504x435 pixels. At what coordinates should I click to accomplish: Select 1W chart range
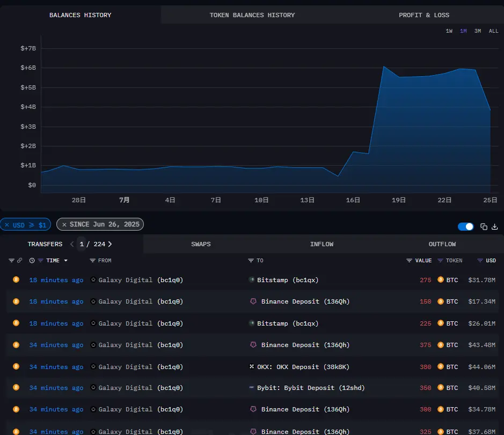[449, 31]
